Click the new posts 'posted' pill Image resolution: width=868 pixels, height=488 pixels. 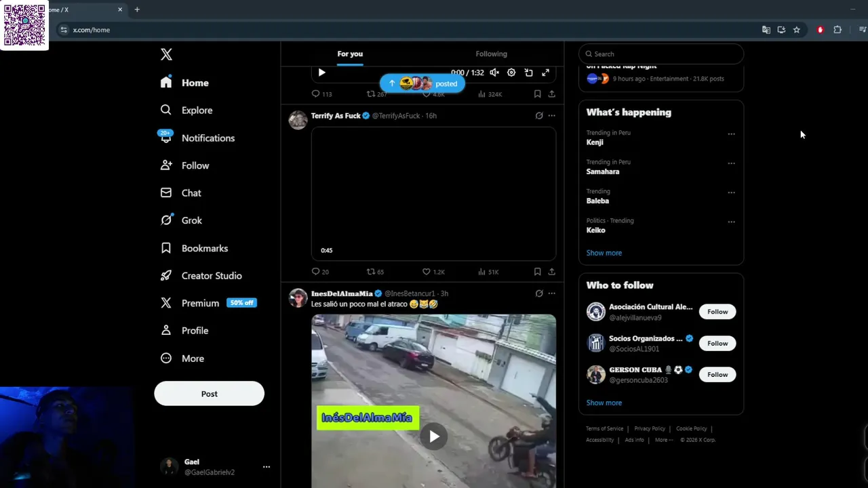point(422,83)
